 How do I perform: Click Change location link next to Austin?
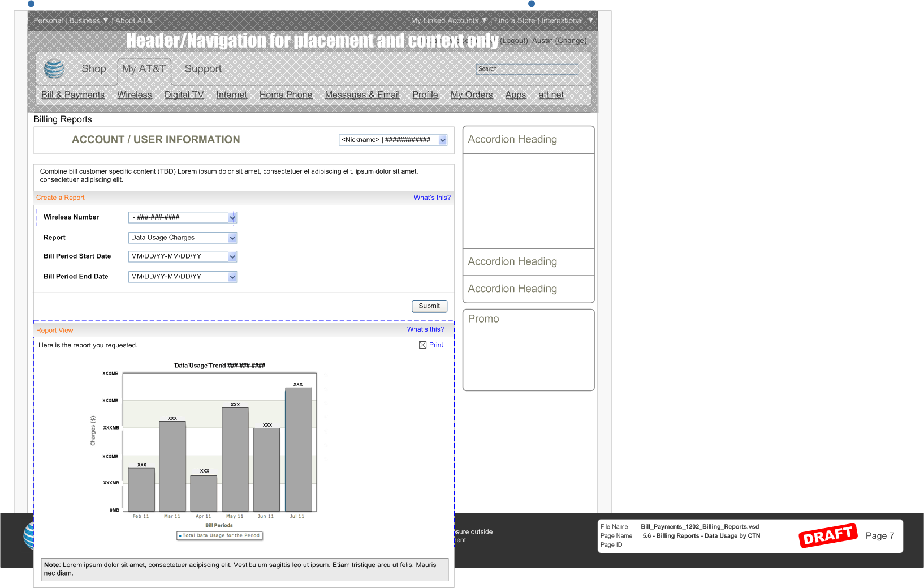tap(571, 41)
